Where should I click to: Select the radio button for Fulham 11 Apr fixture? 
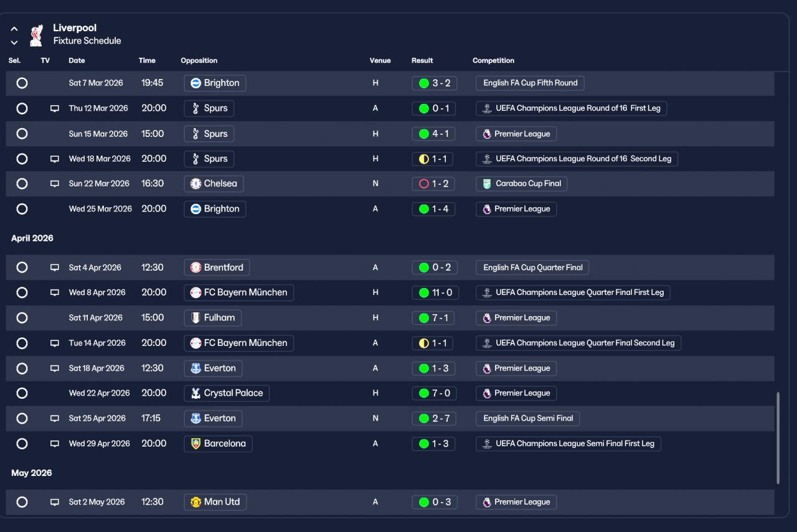[22, 318]
